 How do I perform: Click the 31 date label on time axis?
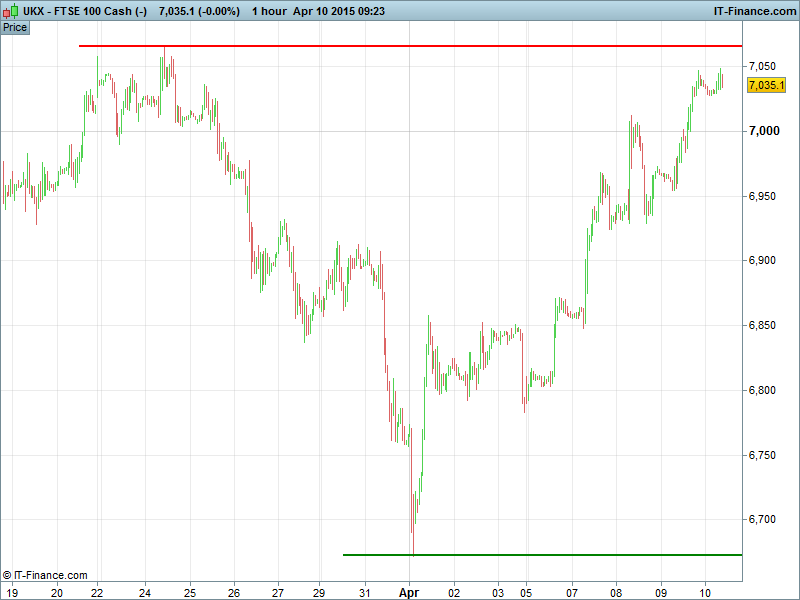(x=365, y=591)
